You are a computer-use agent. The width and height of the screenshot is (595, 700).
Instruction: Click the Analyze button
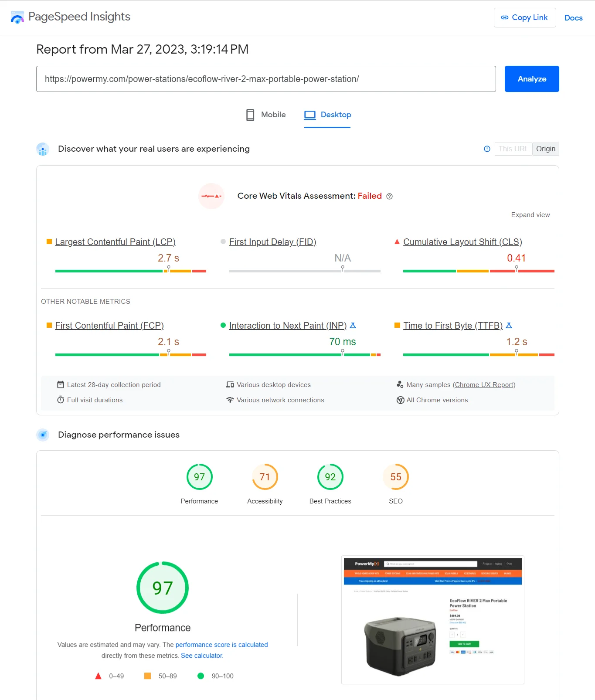pos(531,79)
